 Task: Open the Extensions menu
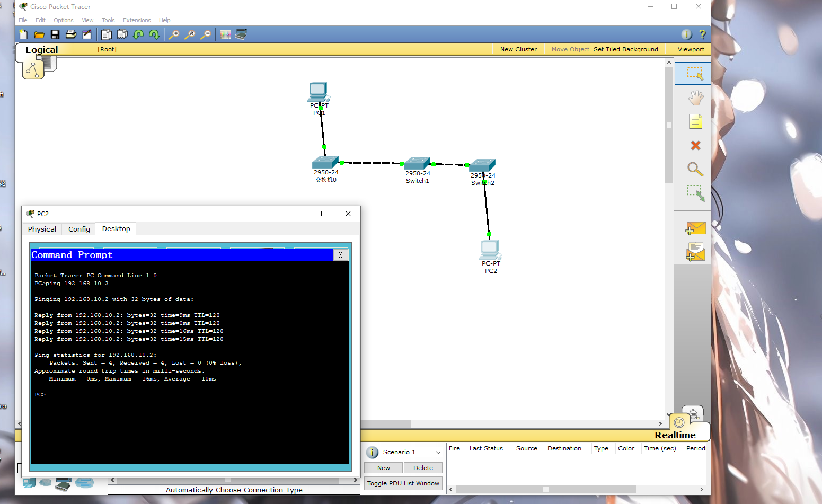137,20
